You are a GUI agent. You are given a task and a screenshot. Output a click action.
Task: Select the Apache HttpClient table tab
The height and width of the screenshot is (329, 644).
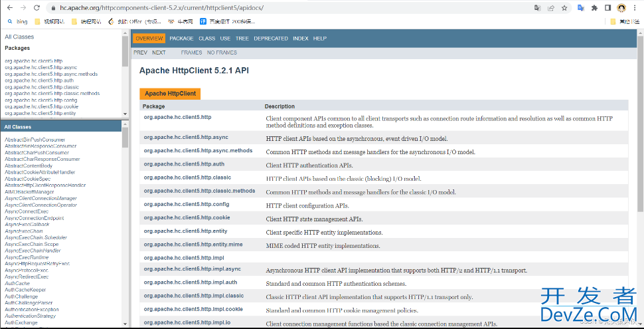(170, 93)
